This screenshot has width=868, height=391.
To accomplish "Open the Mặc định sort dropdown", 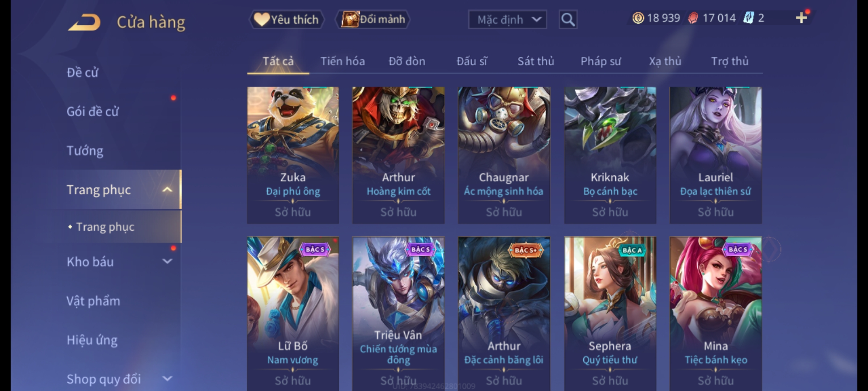I will [x=507, y=20].
